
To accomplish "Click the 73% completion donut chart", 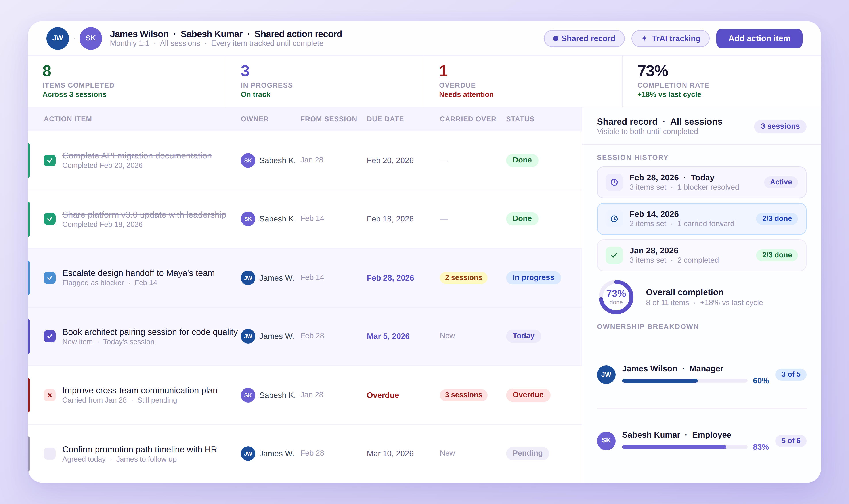I will tap(616, 296).
